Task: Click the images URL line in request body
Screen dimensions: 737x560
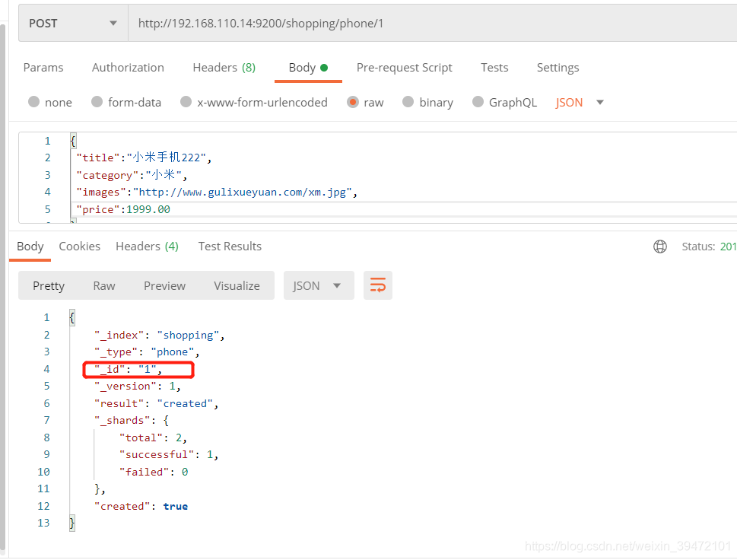Action: click(x=217, y=192)
